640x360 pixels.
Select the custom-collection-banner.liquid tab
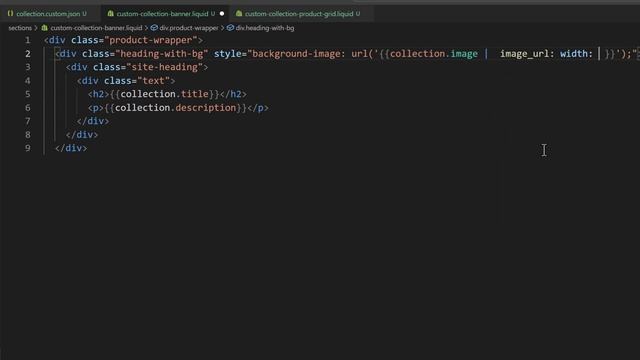click(x=162, y=13)
